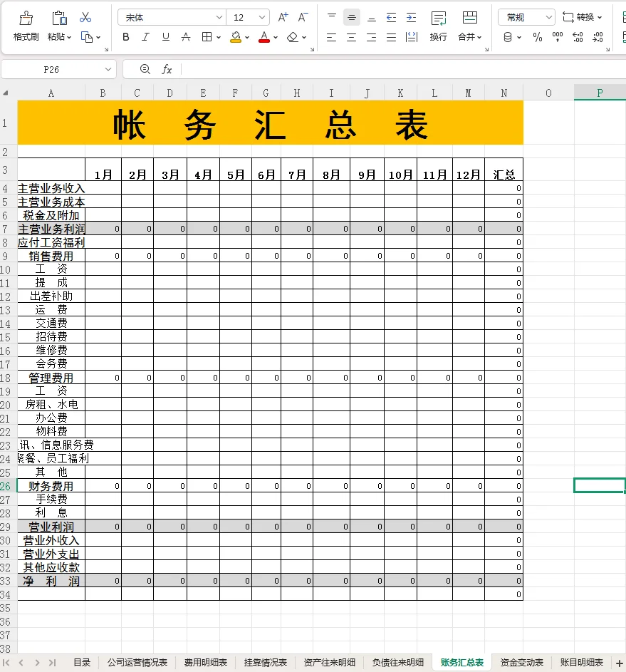Increase font size with A+ icon
Image resolution: width=626 pixels, height=672 pixels.
(x=283, y=17)
